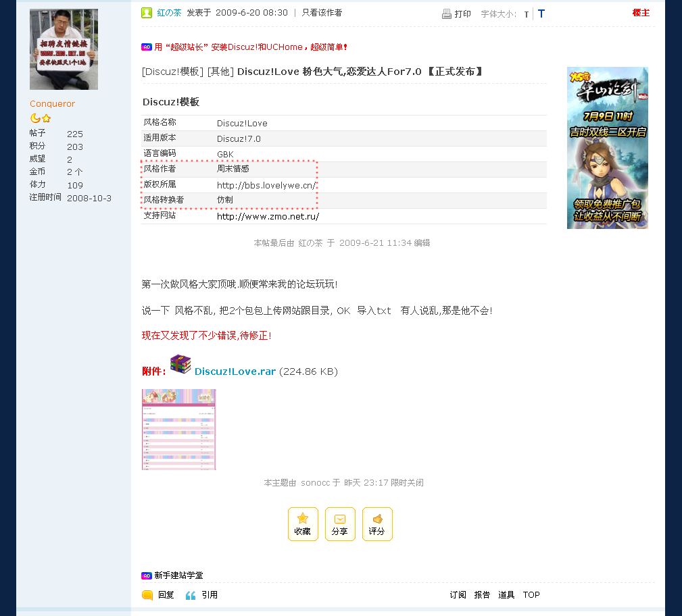Click the 道具 items link
The image size is (682, 616).
506,595
